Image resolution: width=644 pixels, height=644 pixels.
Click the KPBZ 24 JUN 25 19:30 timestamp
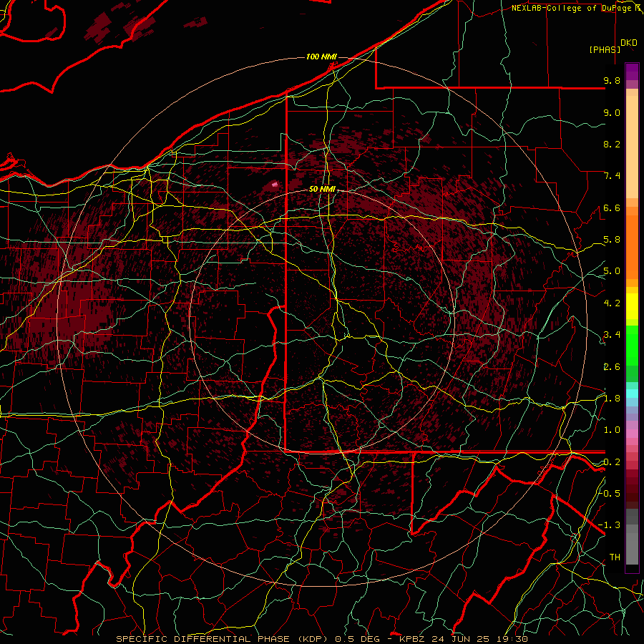point(463,639)
